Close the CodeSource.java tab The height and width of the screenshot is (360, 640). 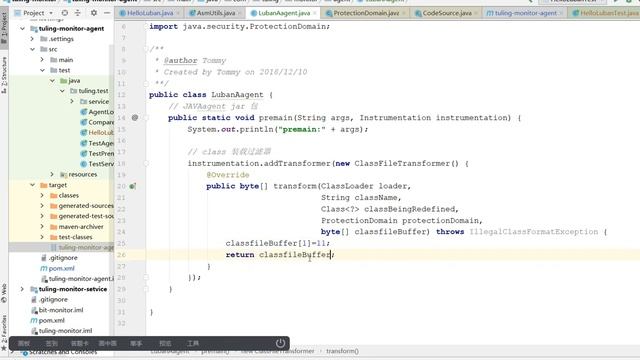click(x=476, y=13)
